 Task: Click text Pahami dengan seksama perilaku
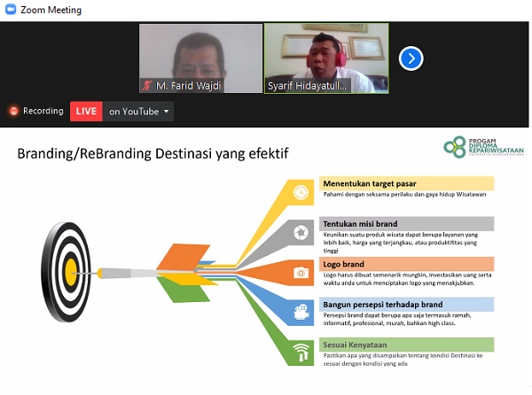(x=404, y=195)
